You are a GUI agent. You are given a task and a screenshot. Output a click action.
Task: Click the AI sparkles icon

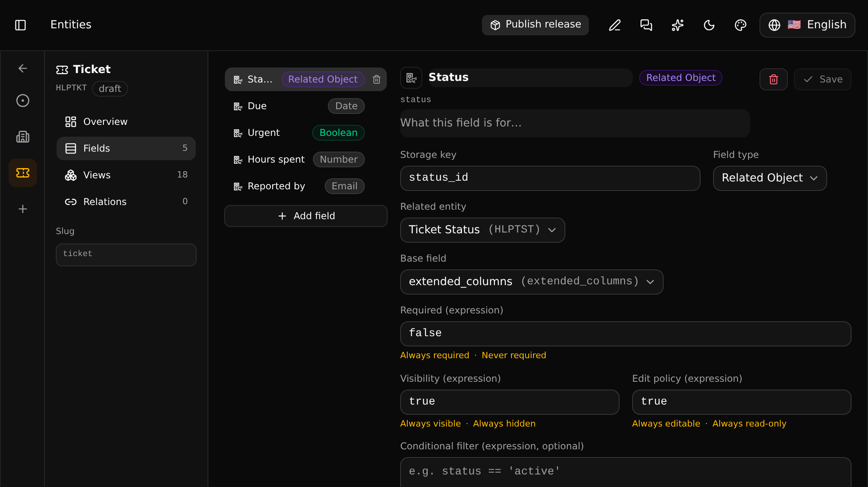point(678,25)
